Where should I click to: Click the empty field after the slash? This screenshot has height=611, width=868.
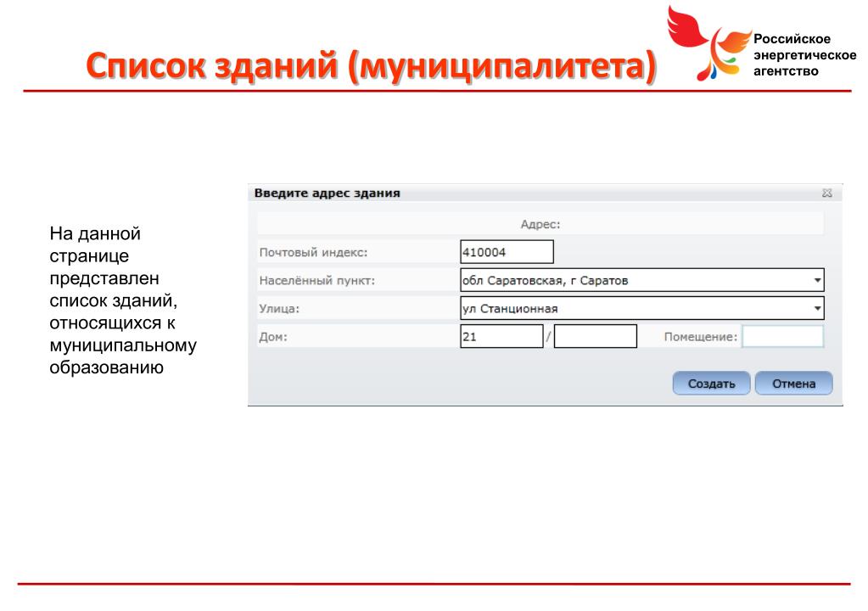595,336
